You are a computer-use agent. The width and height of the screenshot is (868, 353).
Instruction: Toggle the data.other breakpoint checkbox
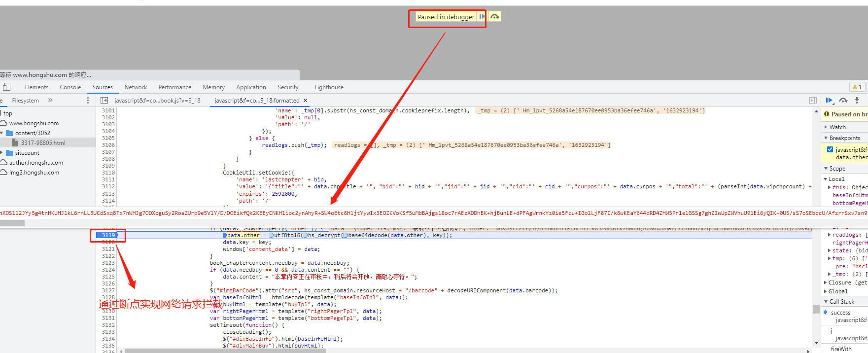pos(830,149)
